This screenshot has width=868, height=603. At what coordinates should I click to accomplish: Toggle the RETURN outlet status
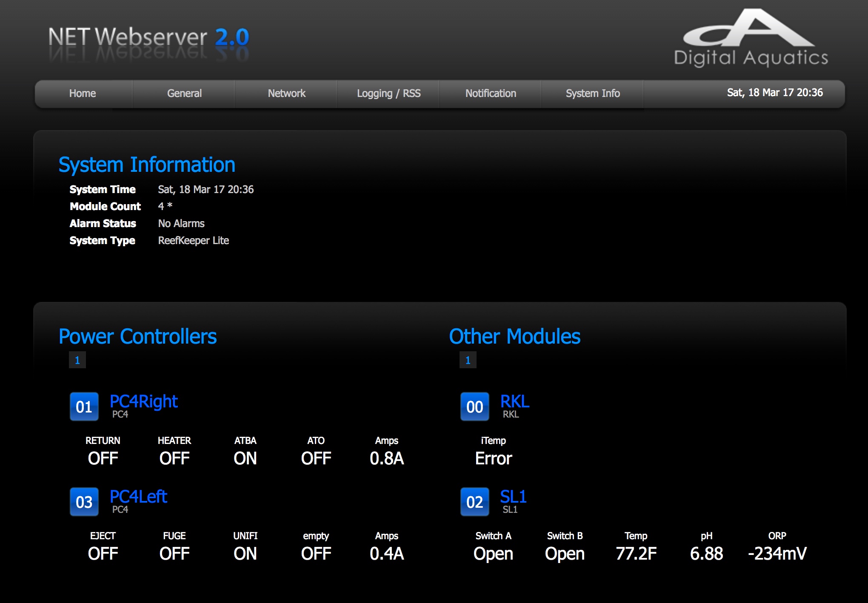pyautogui.click(x=103, y=458)
